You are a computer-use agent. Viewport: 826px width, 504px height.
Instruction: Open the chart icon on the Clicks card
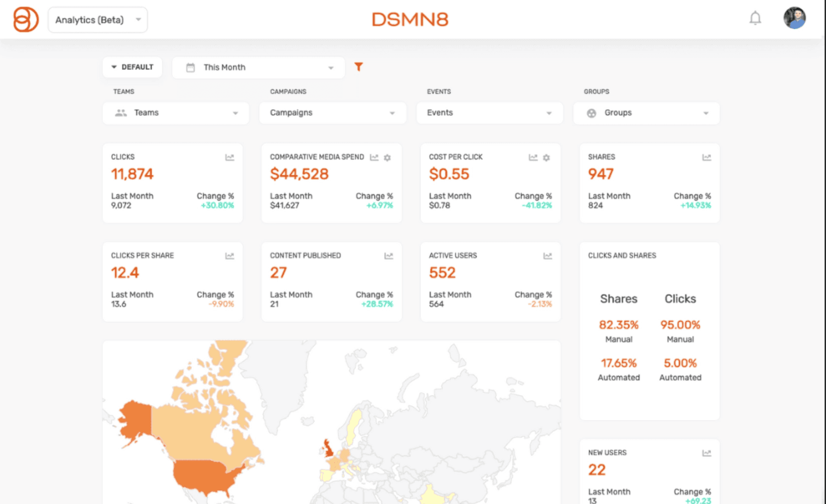pyautogui.click(x=229, y=157)
